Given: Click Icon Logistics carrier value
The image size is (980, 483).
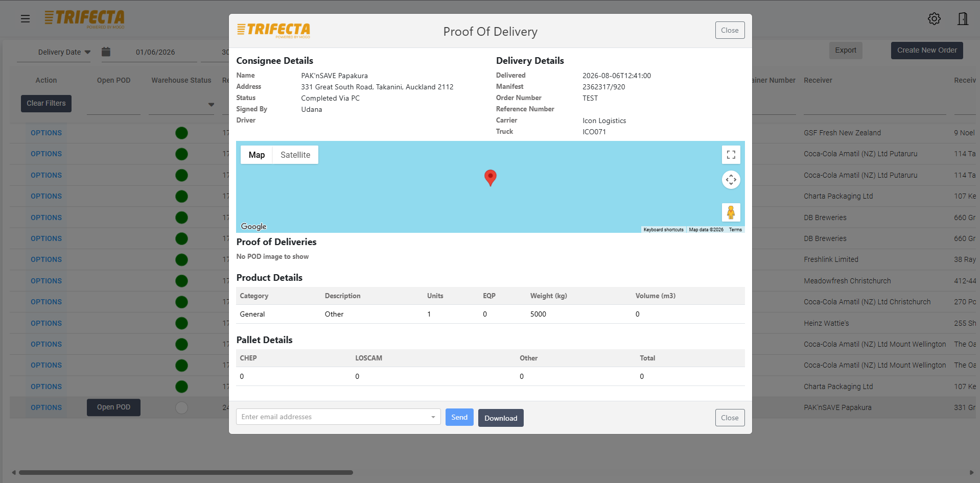Looking at the screenshot, I should pos(604,120).
